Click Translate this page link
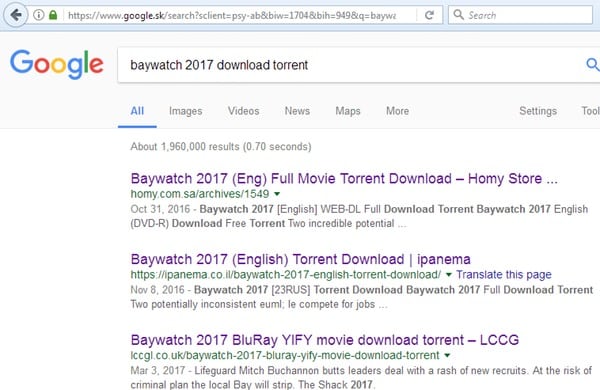This screenshot has width=600, height=390. [x=504, y=274]
